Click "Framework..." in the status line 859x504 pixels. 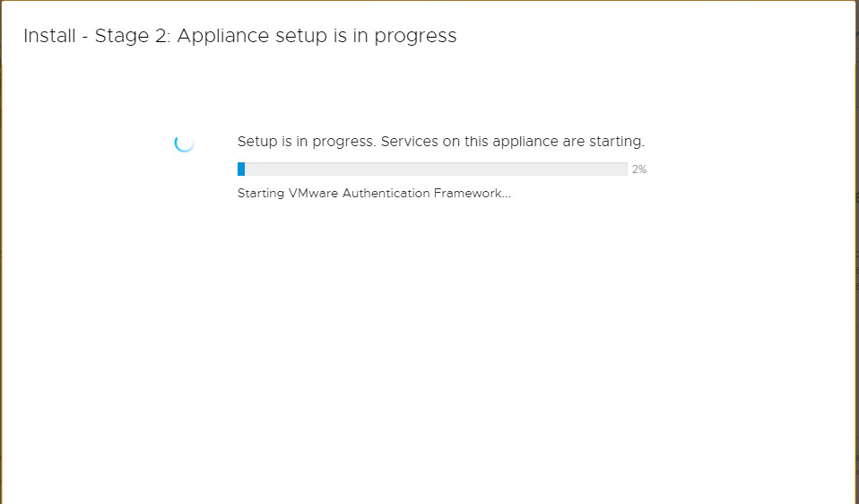tap(473, 193)
